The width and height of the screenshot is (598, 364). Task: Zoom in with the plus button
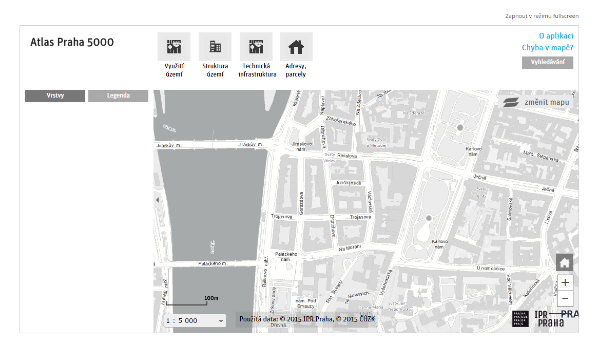tap(565, 282)
